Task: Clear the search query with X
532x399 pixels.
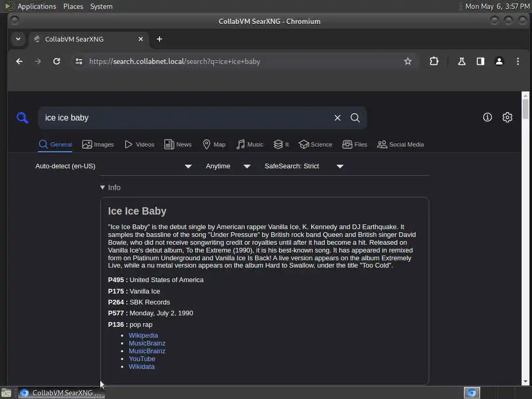Action: [337, 118]
